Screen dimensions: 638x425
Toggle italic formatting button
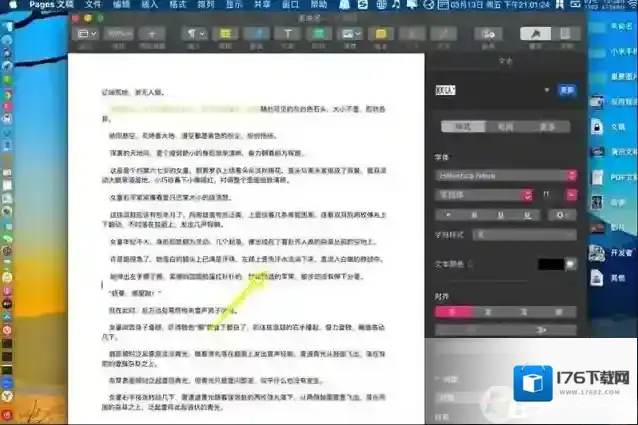pyautogui.click(x=474, y=215)
